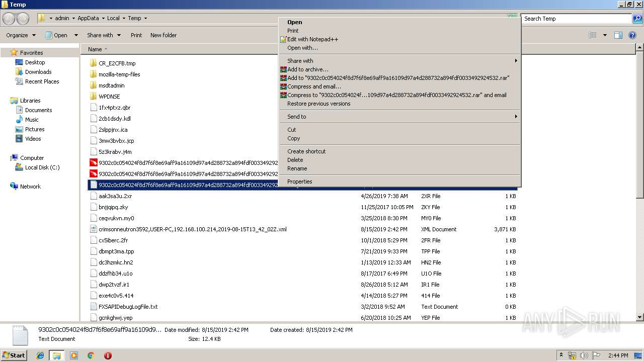Expand the AppData breadcrumb arrow
The height and width of the screenshot is (362, 644).
(103, 18)
